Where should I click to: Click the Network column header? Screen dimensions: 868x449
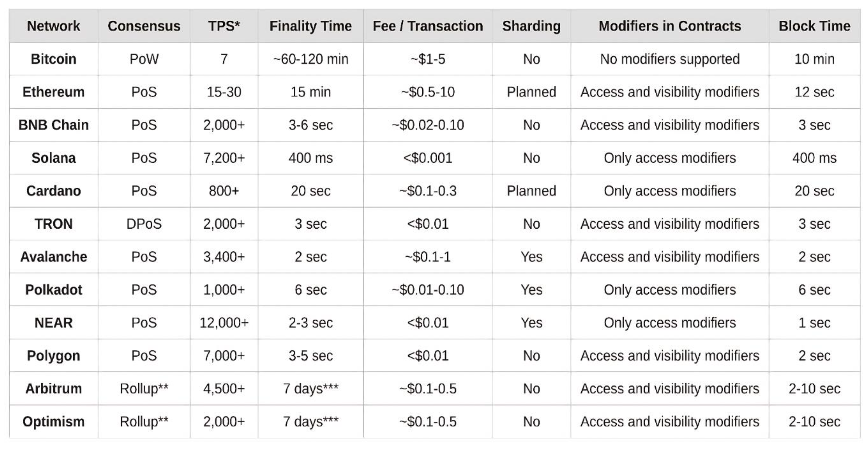click(54, 26)
